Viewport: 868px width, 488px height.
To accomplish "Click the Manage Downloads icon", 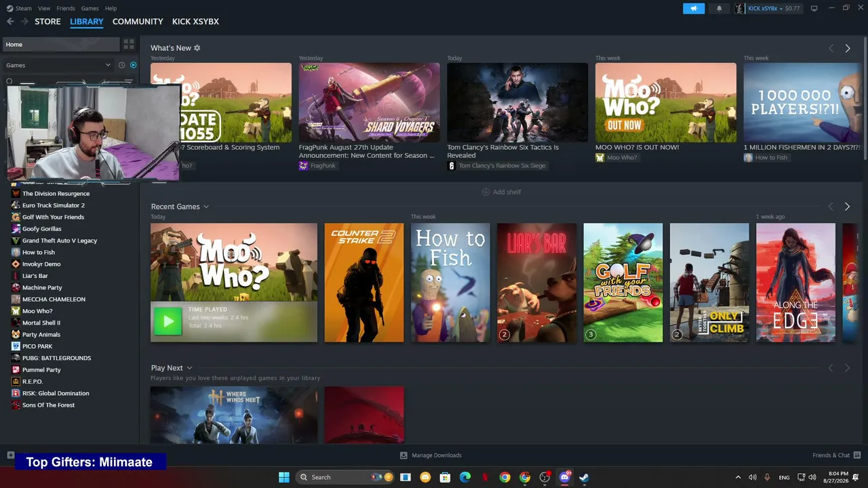I will [x=403, y=455].
